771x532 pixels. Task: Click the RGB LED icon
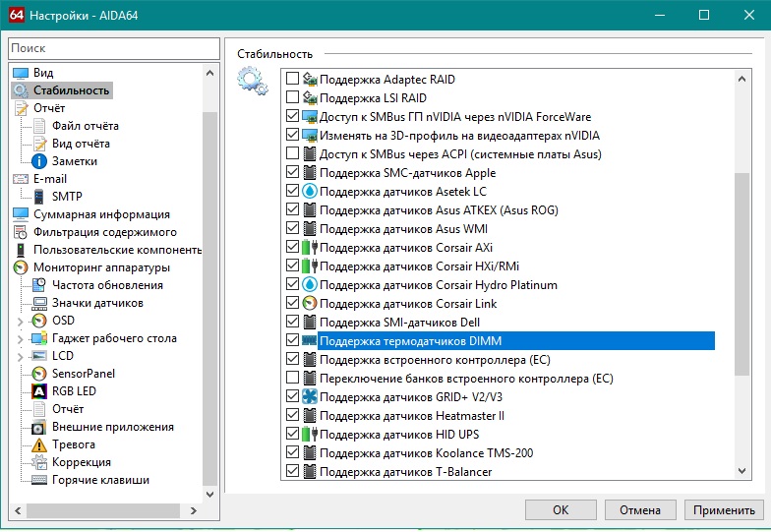click(39, 391)
